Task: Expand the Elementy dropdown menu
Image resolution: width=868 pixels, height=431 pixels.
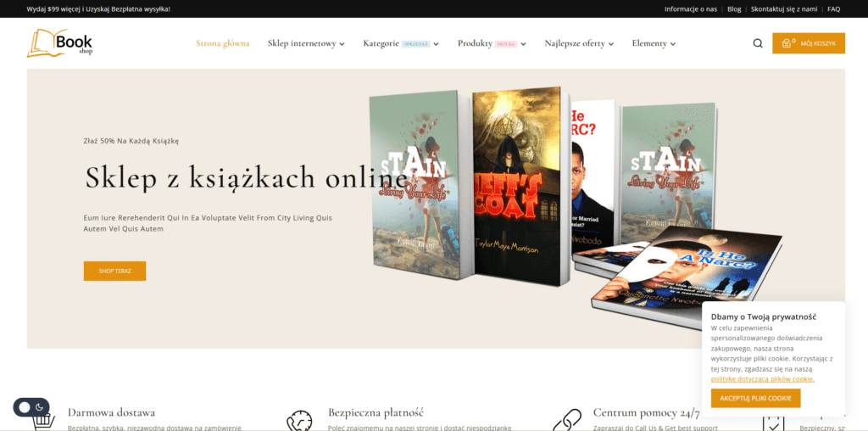Action: tap(654, 43)
